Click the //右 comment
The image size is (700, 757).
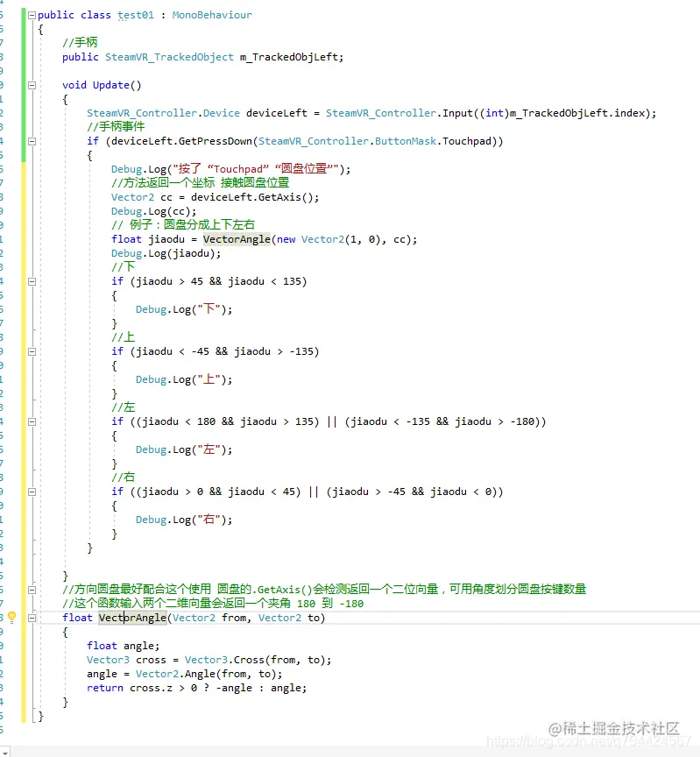click(124, 477)
